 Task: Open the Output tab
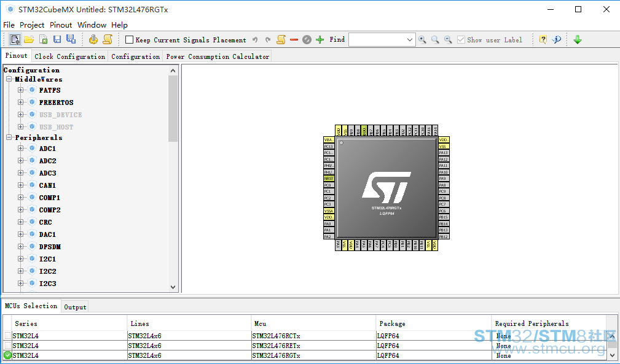(75, 307)
